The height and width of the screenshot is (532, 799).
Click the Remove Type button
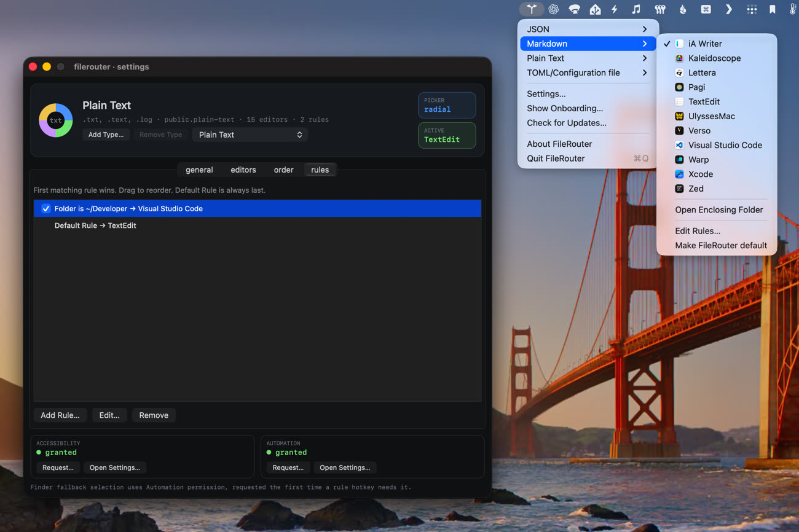pyautogui.click(x=160, y=135)
